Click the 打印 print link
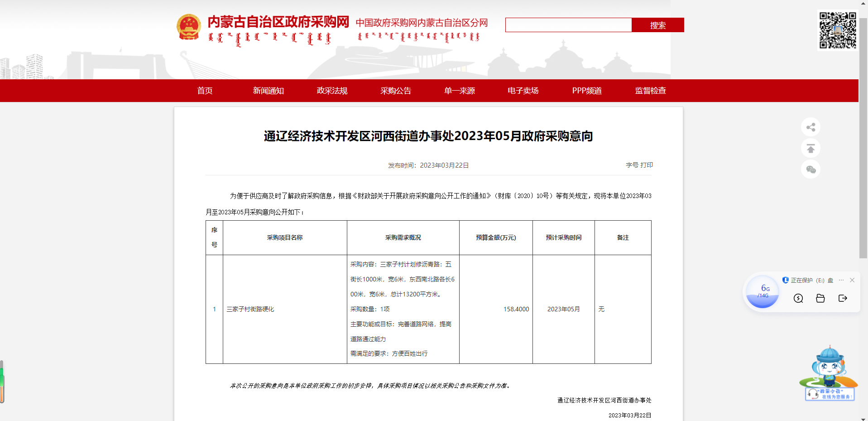Screen dimensions: 868x421 (x=647, y=165)
